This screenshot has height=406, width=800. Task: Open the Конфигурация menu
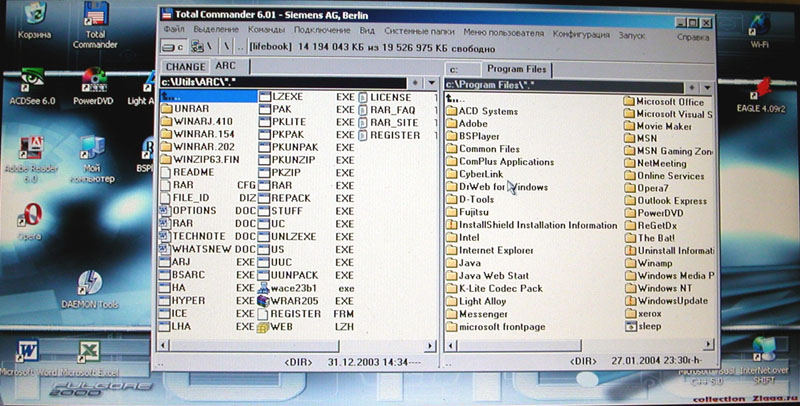click(x=581, y=34)
